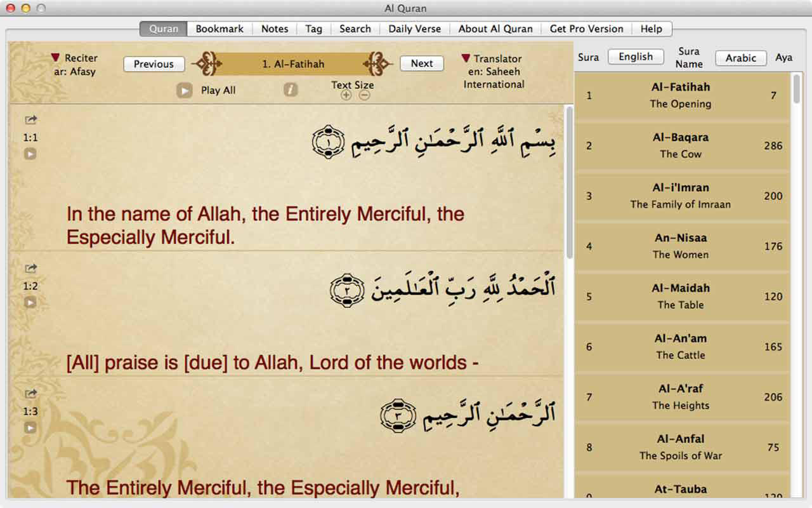
Task: Open the Notes tab
Action: click(x=275, y=29)
